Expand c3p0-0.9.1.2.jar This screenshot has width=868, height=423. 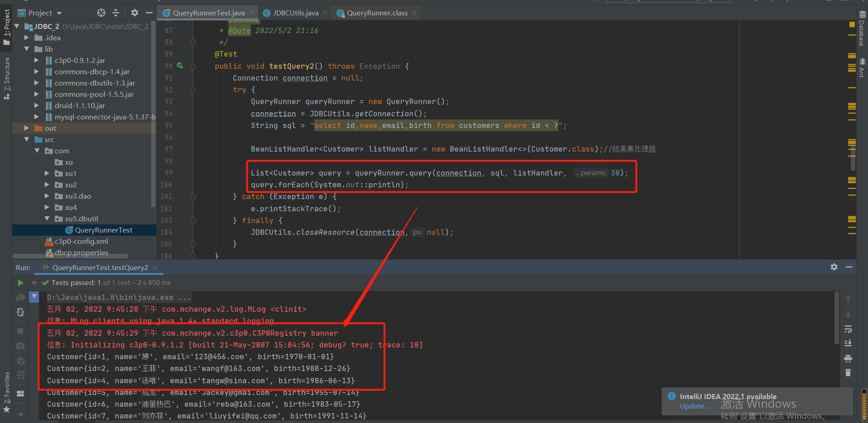[x=36, y=60]
